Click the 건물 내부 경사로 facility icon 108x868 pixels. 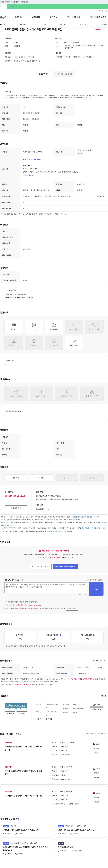coord(92,394)
